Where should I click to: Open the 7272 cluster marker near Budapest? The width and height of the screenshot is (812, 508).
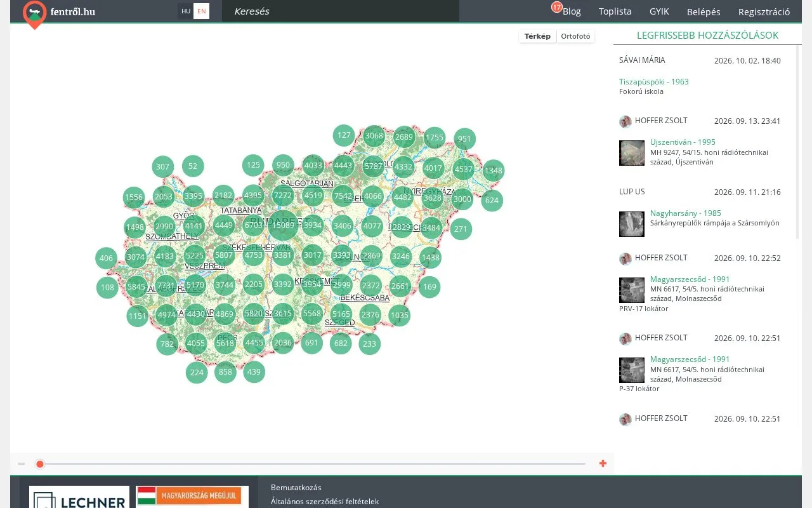tap(283, 196)
